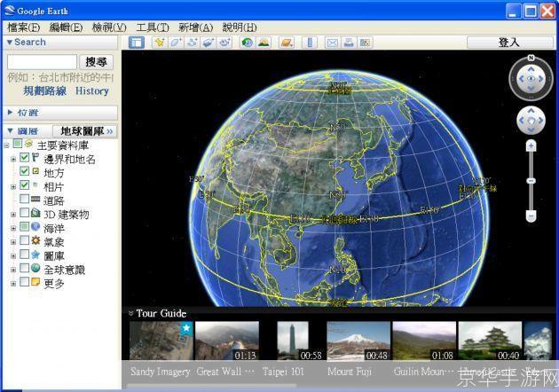Uncheck the 邊界和地名 layer checkbox
The height and width of the screenshot is (392, 559).
[24, 158]
